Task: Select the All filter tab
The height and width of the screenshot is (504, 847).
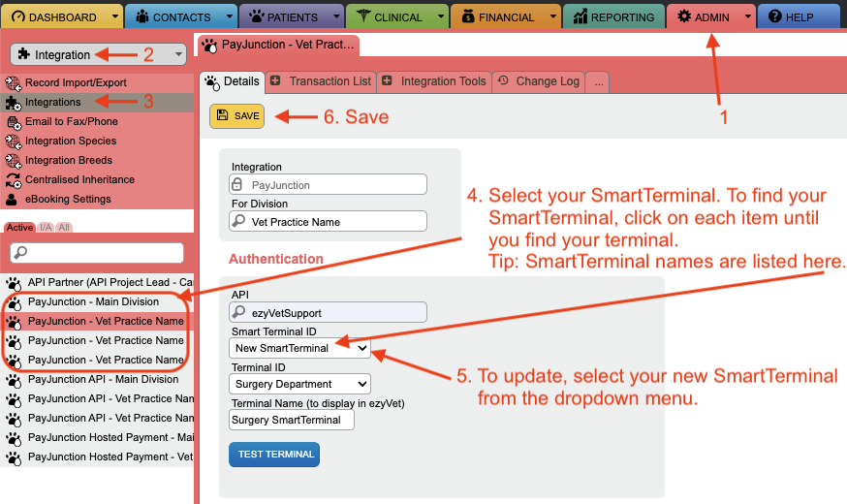Action: click(64, 228)
